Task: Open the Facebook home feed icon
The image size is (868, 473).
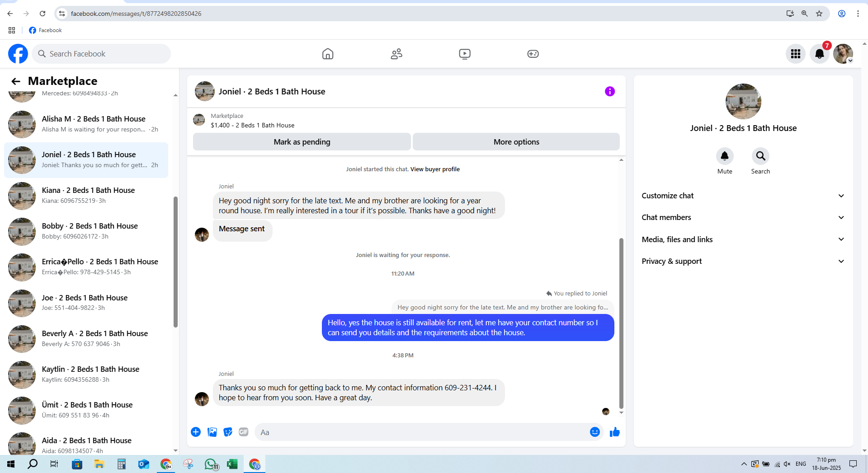Action: 328,54
